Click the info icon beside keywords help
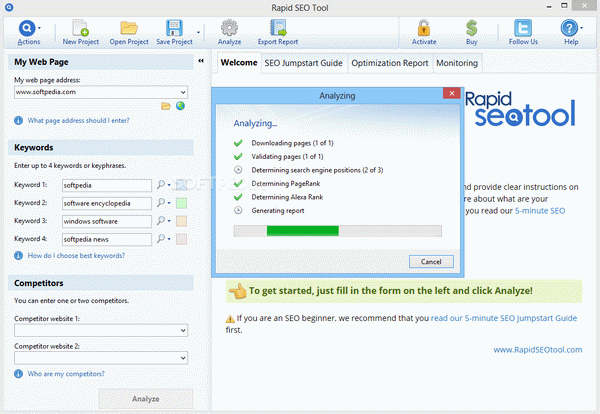Viewport: 600px width, 414px height. coord(18,256)
